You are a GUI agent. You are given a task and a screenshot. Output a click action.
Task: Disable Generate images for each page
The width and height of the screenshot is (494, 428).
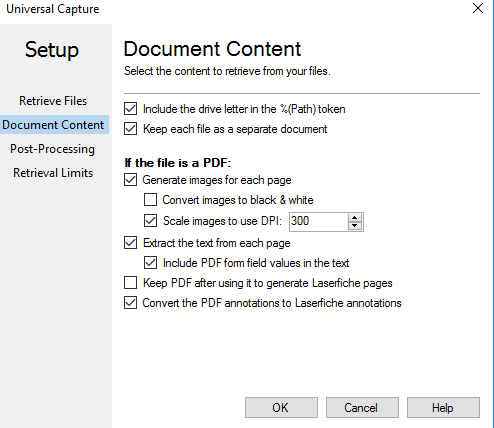(x=130, y=180)
